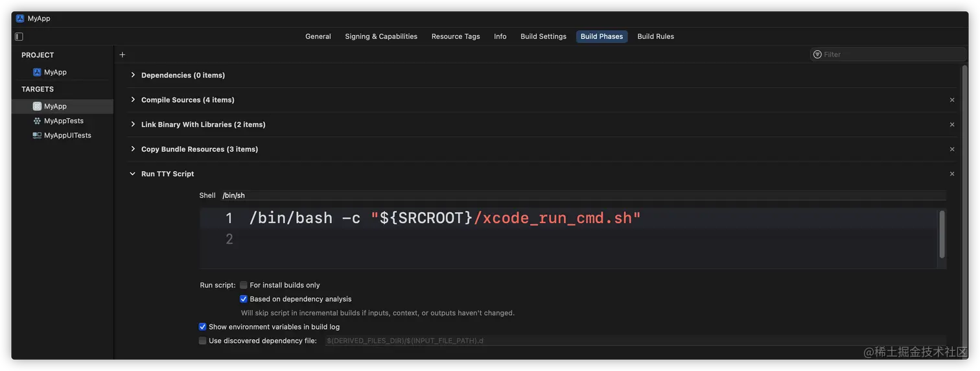The height and width of the screenshot is (371, 980).
Task: Click the Compile Sources (4 items) label
Action: [188, 100]
